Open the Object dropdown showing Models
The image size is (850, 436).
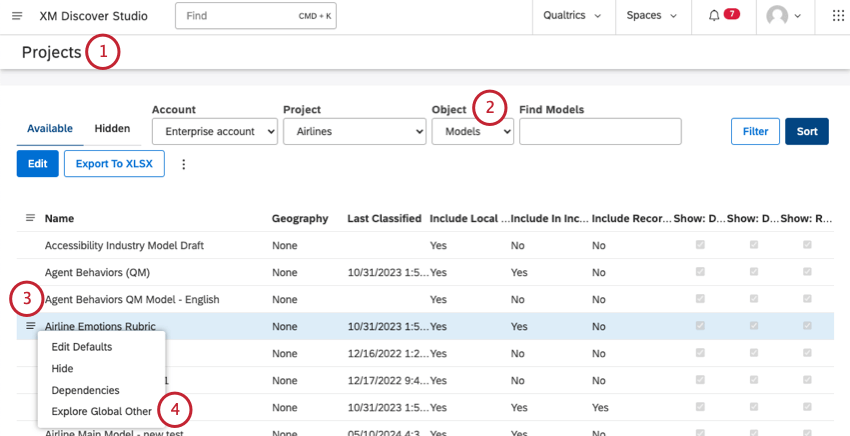pyautogui.click(x=473, y=131)
